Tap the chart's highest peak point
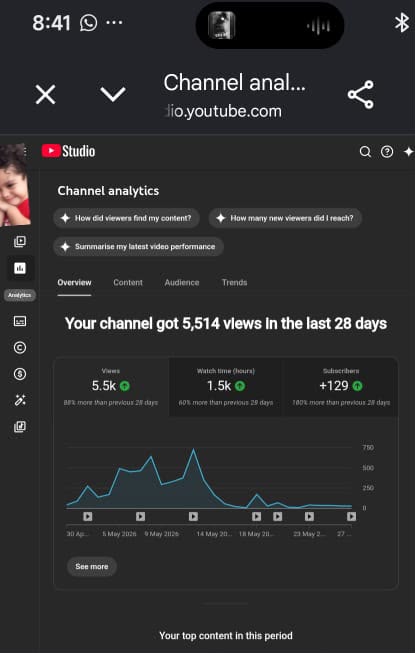The width and height of the screenshot is (415, 653). 193,450
